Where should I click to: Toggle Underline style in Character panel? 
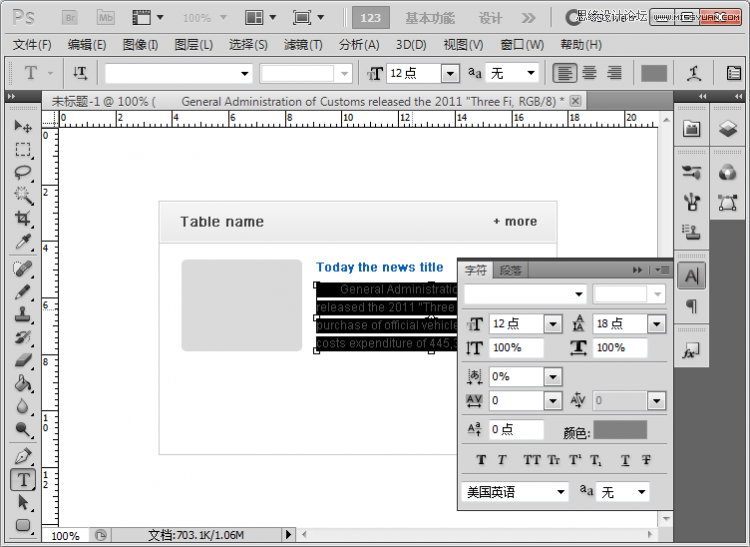tap(625, 460)
